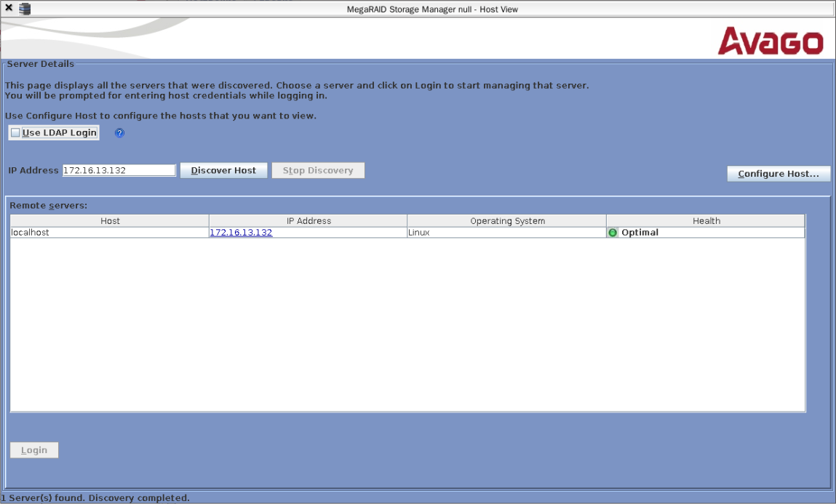Click the green Optimal health status icon
The width and height of the screenshot is (836, 504).
tap(613, 233)
